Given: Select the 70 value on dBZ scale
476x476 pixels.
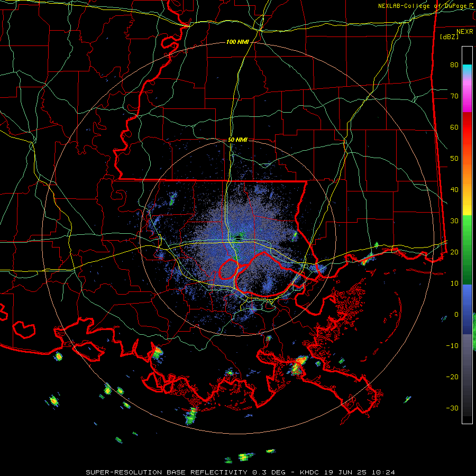Looking at the screenshot, I should pos(454,96).
